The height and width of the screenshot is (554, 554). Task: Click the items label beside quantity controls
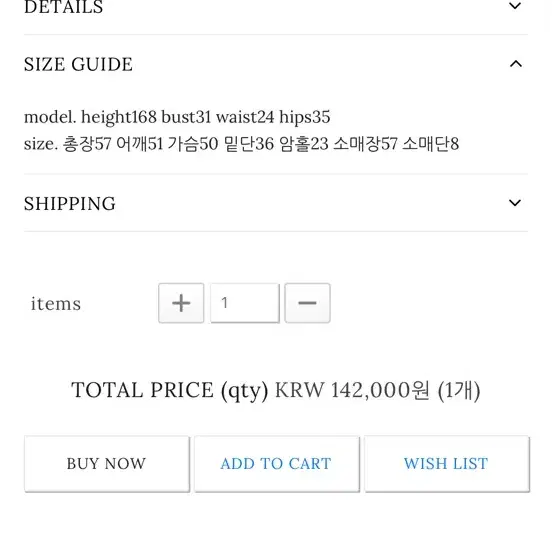point(56,304)
